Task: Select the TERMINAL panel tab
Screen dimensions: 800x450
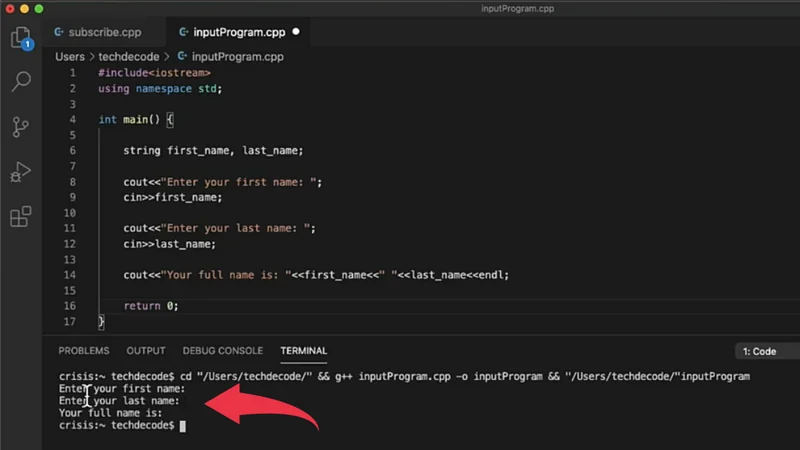Action: point(303,351)
